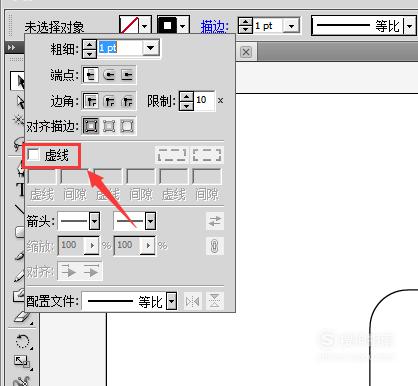Choose the round join corner icon
Image resolution: width=418 pixels, height=386 pixels.
pos(109,100)
